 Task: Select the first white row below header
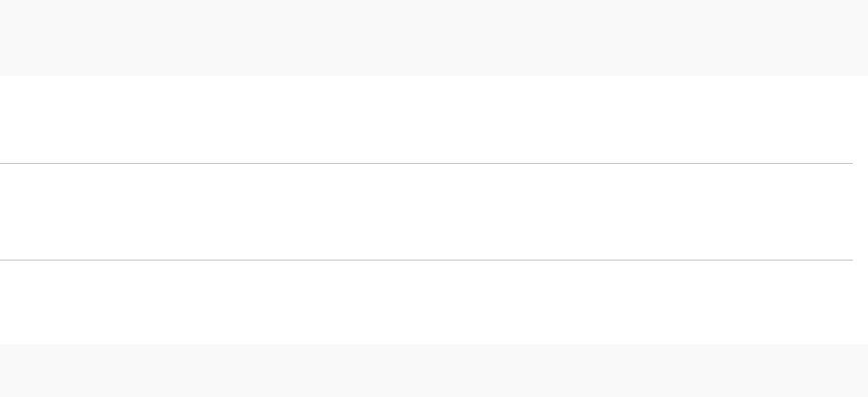click(426, 119)
